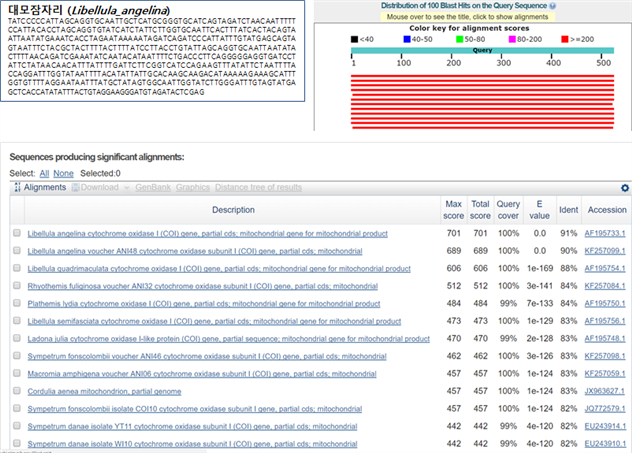The image size is (632, 453).
Task: Open accession JX963627.1
Action: (605, 391)
